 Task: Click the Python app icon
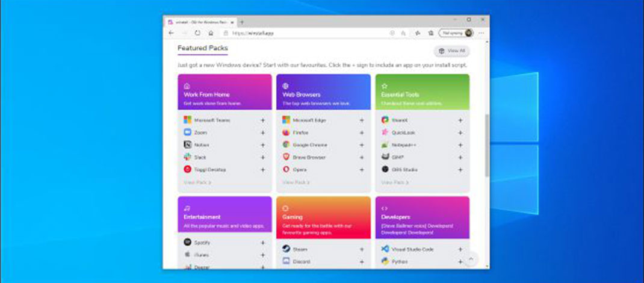point(385,261)
